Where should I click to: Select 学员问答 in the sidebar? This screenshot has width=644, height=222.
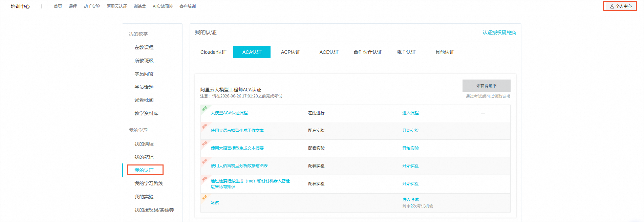click(144, 74)
